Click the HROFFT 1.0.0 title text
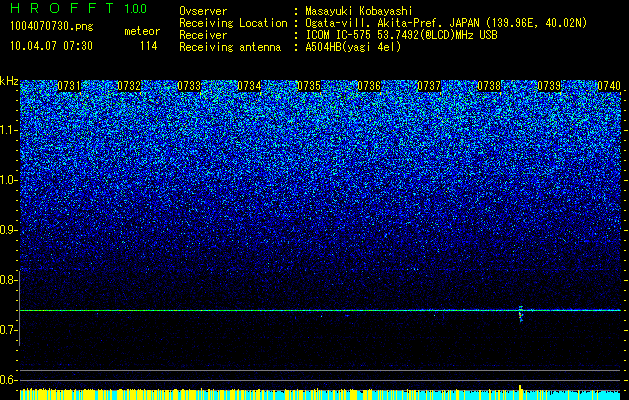The height and width of the screenshot is (400, 629). 79,8
